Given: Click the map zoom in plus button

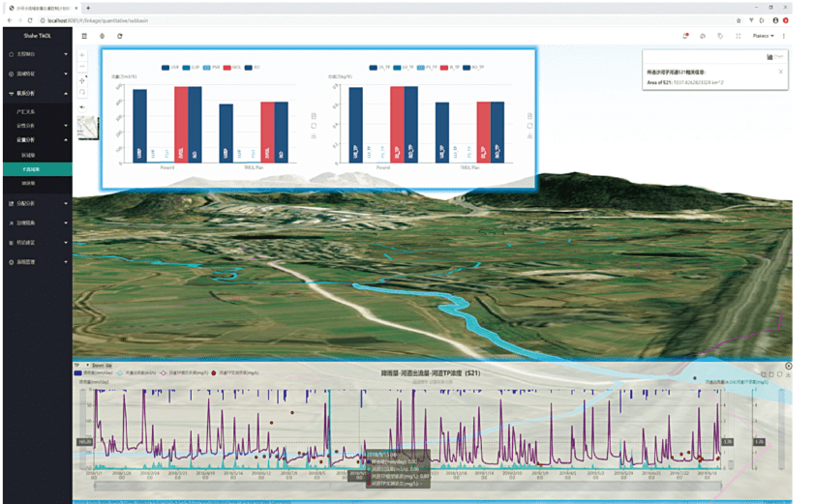Looking at the screenshot, I should click(82, 55).
